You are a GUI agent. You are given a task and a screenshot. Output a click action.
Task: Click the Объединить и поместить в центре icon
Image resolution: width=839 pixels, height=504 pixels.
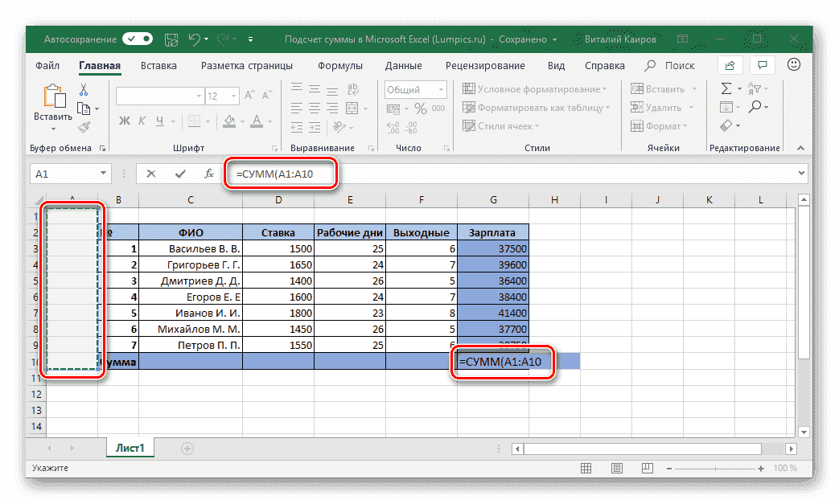[x=352, y=109]
